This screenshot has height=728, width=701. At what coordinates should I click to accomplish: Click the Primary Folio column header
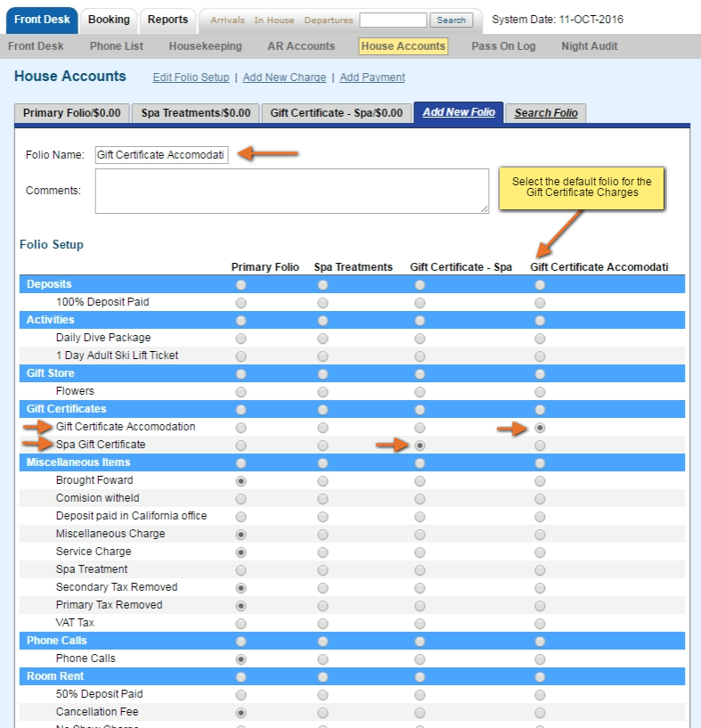[265, 267]
